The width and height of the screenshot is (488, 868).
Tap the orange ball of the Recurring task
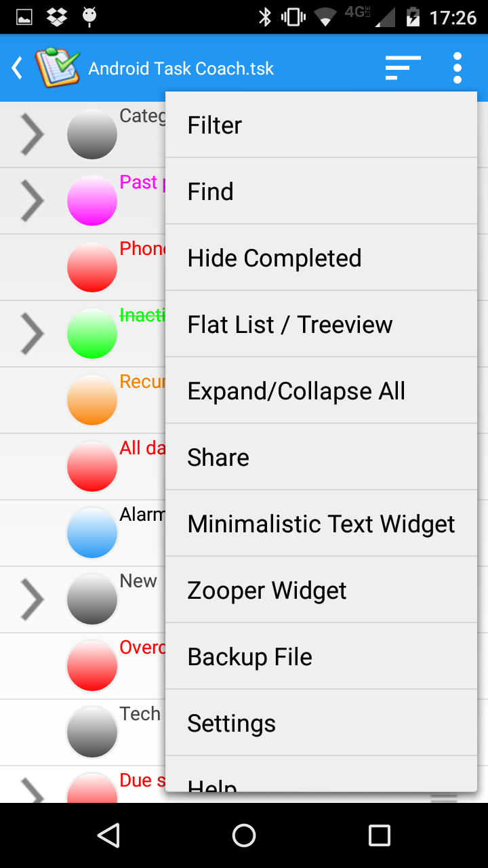pos(92,400)
